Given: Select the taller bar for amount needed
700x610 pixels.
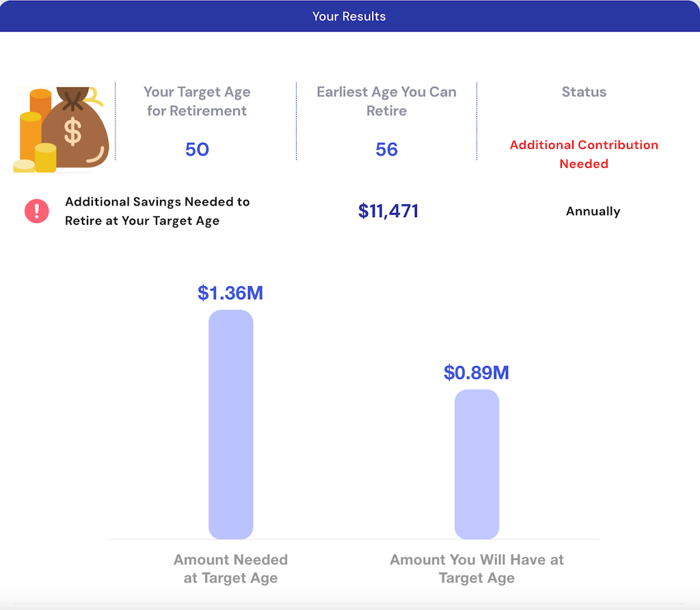Looking at the screenshot, I should click(230, 424).
